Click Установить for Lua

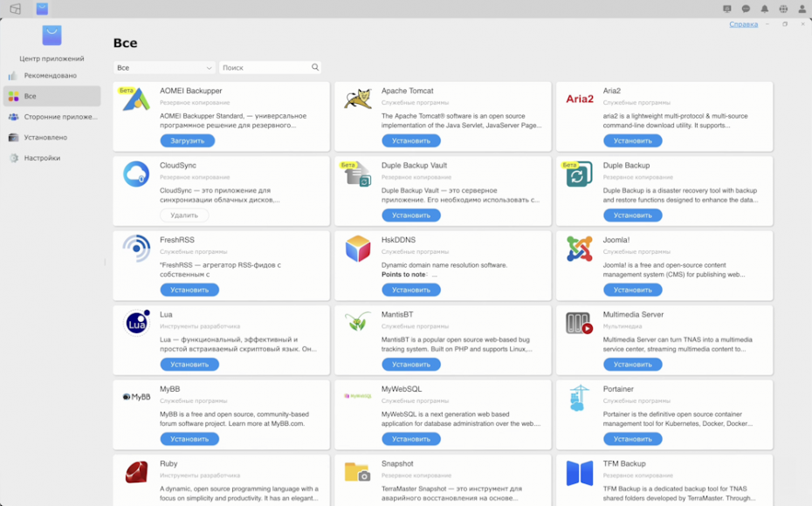click(189, 365)
